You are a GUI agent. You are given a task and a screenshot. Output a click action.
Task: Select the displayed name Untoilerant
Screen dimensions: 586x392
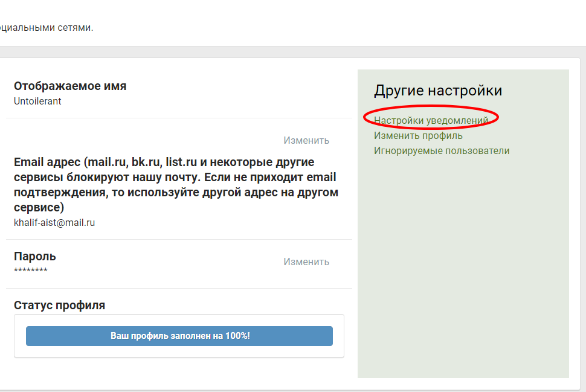(x=37, y=101)
